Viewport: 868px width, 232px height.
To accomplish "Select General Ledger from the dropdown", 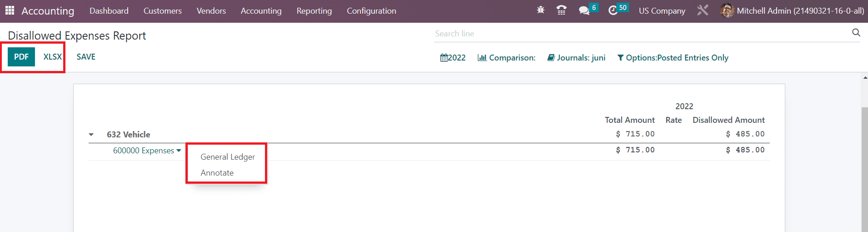I will (x=228, y=157).
